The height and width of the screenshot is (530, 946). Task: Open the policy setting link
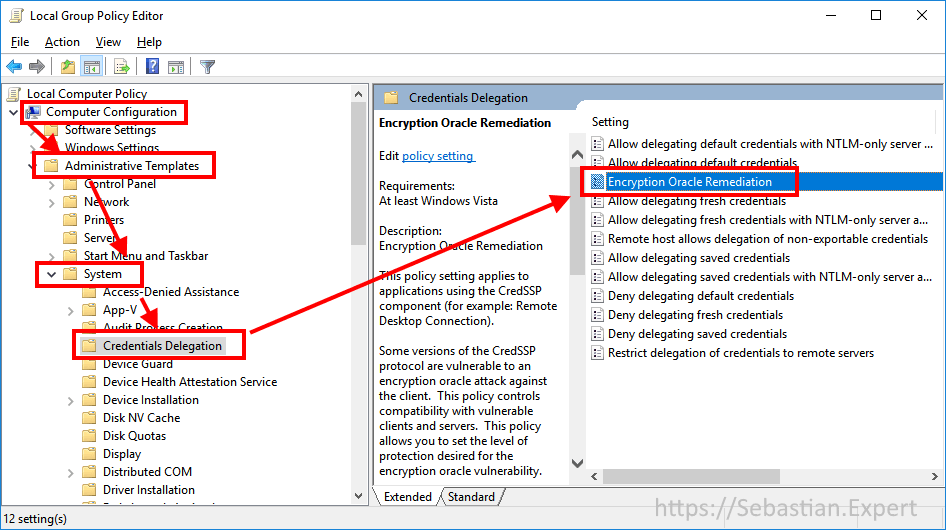click(x=438, y=156)
